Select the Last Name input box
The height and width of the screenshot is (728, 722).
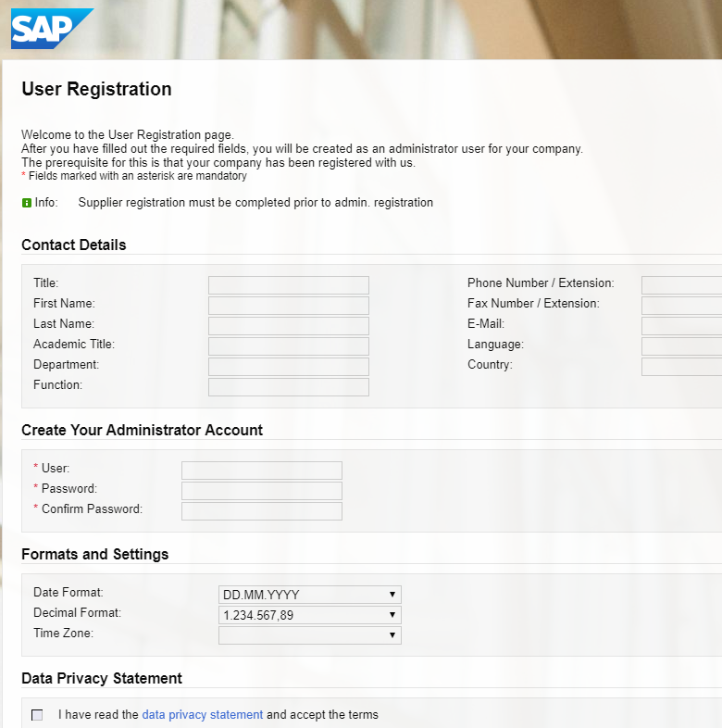point(289,326)
